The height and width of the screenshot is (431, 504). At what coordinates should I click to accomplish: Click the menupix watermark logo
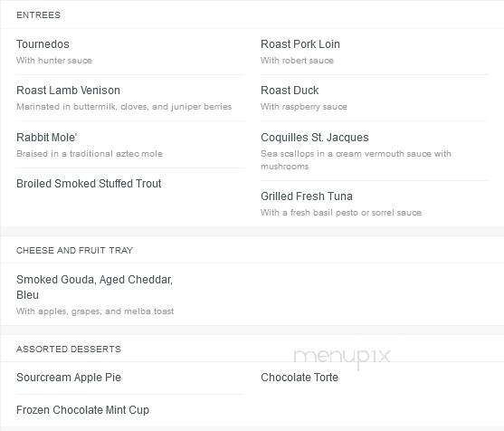pyautogui.click(x=342, y=357)
